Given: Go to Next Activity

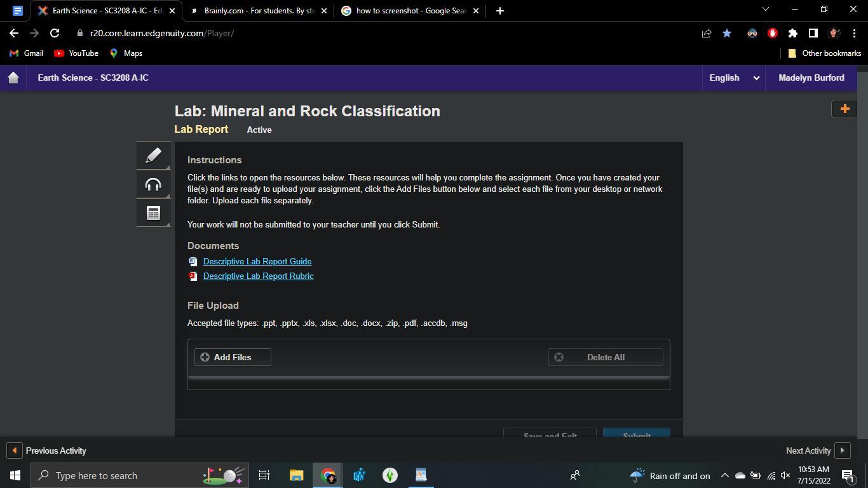Looking at the screenshot, I should [x=817, y=451].
